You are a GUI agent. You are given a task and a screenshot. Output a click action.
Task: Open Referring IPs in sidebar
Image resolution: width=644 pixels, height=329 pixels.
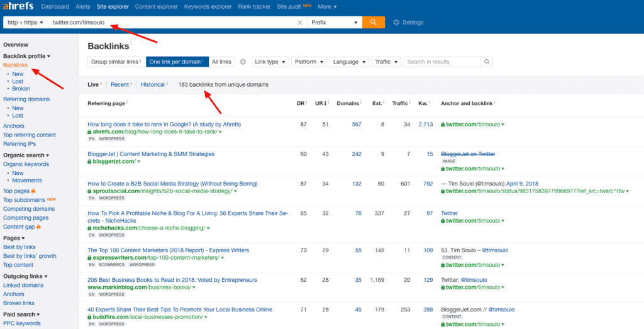click(19, 144)
